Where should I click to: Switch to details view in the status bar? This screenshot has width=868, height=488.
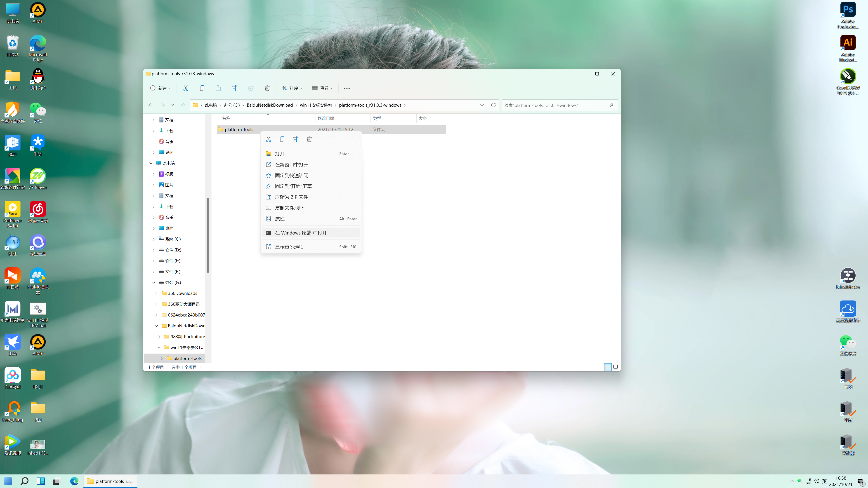point(608,367)
